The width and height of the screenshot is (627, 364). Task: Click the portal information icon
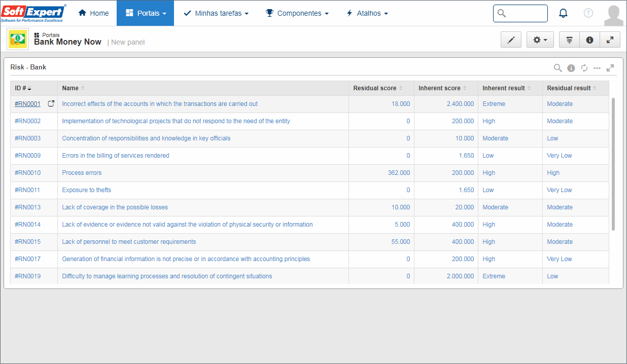(589, 40)
